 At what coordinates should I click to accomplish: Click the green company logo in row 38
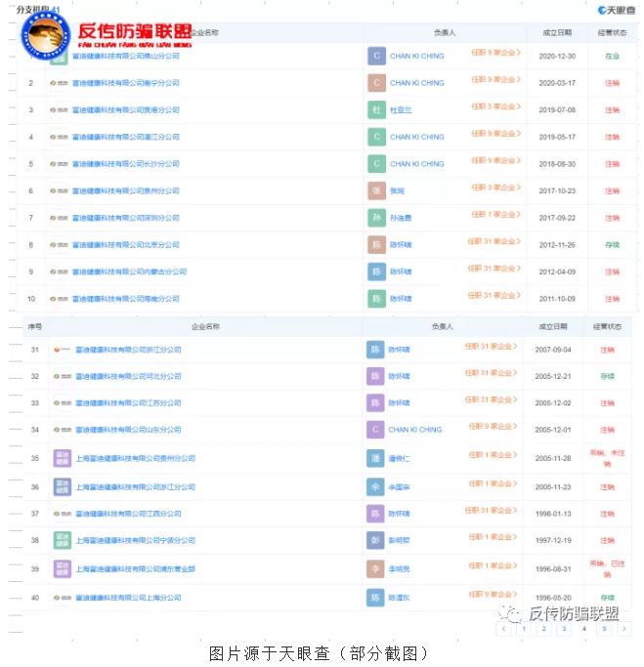click(63, 540)
